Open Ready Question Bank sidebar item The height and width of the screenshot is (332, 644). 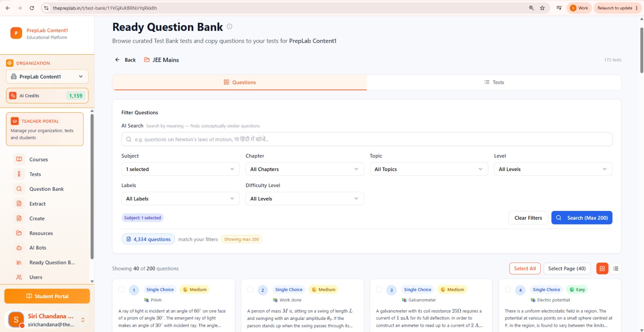[52, 262]
